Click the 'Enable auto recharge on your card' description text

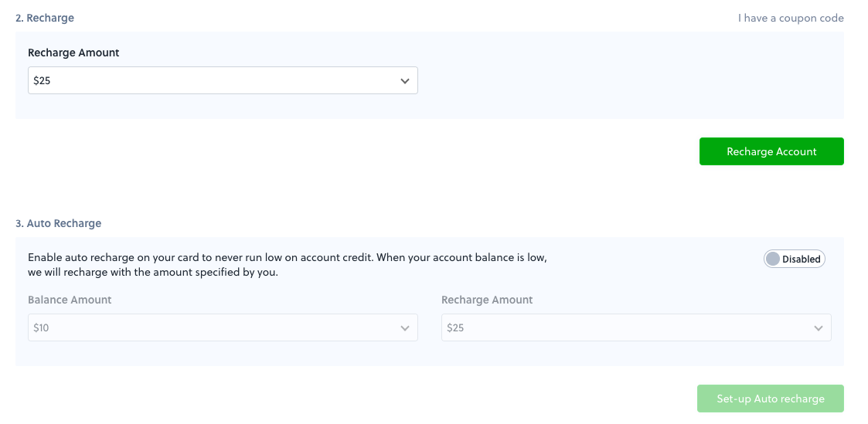click(x=288, y=266)
